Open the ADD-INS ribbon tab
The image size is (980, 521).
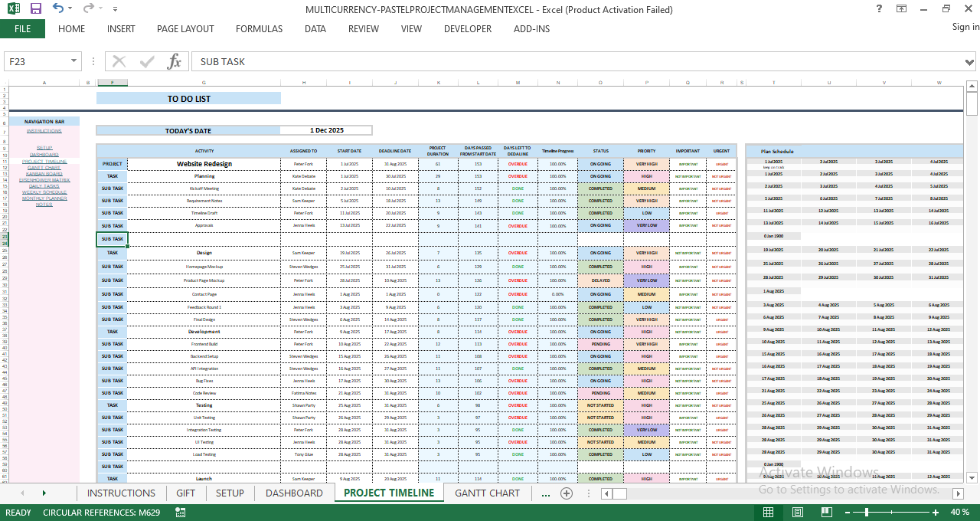click(x=531, y=29)
